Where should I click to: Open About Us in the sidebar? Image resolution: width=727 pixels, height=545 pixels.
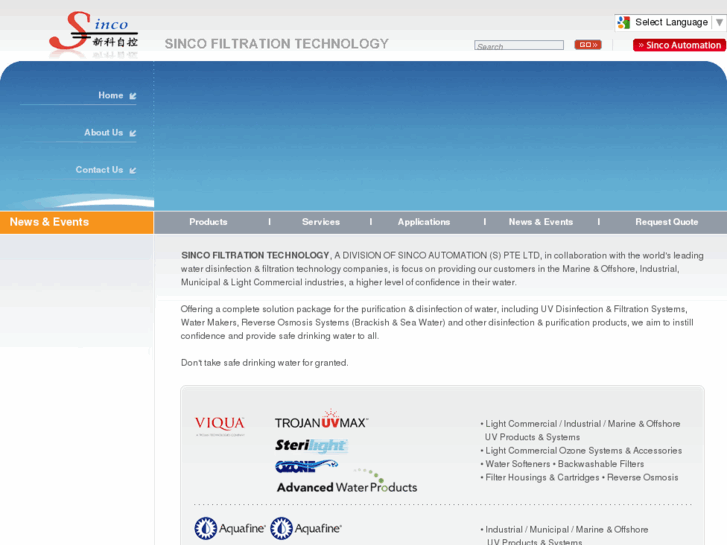pyautogui.click(x=103, y=132)
